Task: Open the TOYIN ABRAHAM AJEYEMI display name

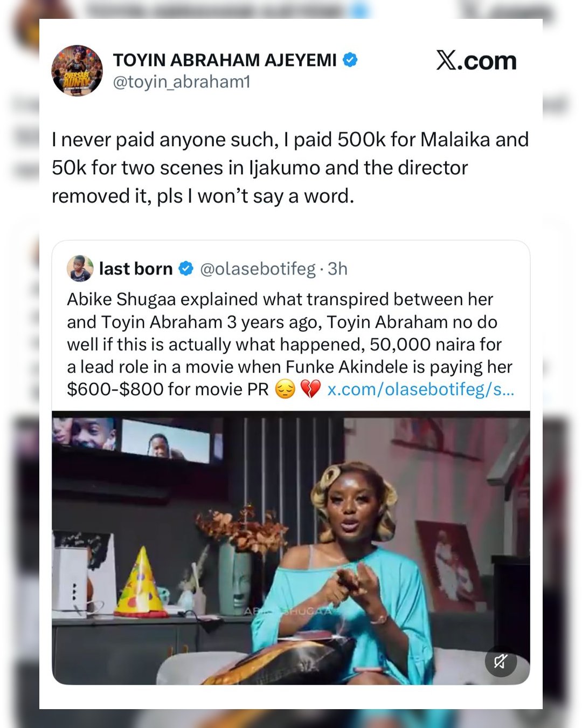Action: tap(225, 60)
